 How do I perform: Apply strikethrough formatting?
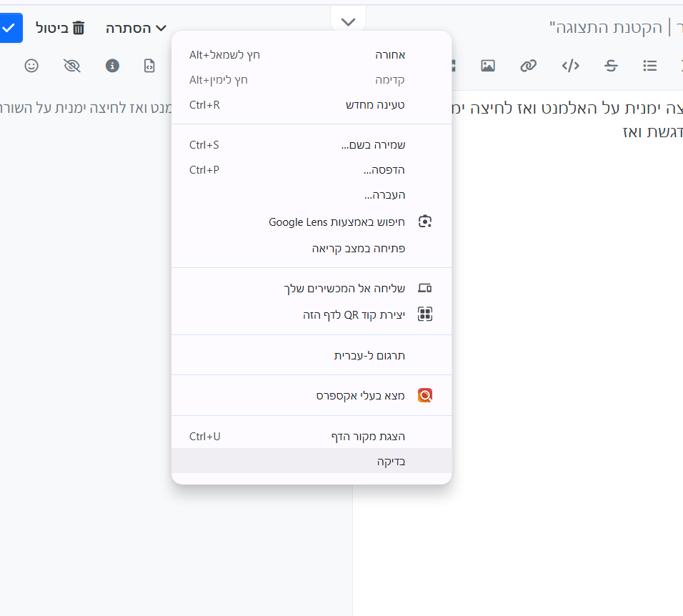pyautogui.click(x=611, y=66)
